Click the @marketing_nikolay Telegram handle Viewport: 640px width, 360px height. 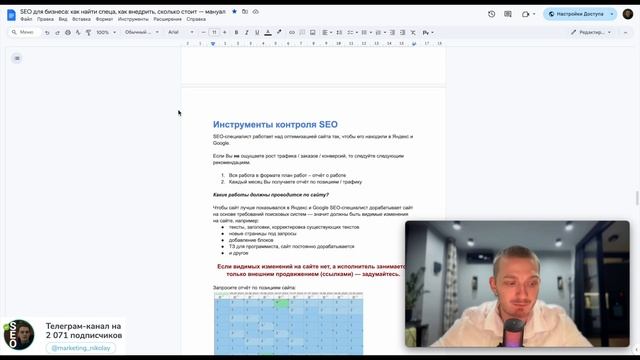coord(81,348)
